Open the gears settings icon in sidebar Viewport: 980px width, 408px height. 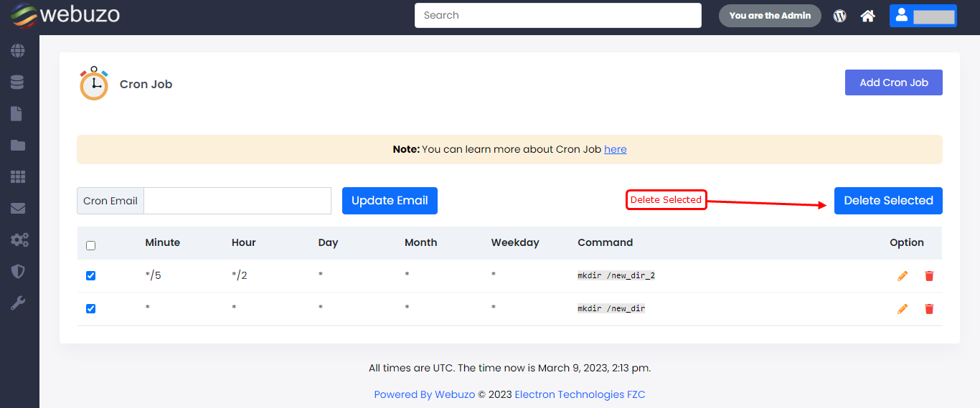(19, 239)
